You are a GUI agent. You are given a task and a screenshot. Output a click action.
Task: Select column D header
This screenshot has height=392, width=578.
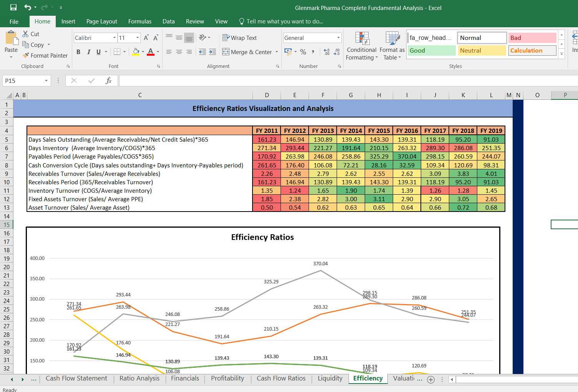267,95
